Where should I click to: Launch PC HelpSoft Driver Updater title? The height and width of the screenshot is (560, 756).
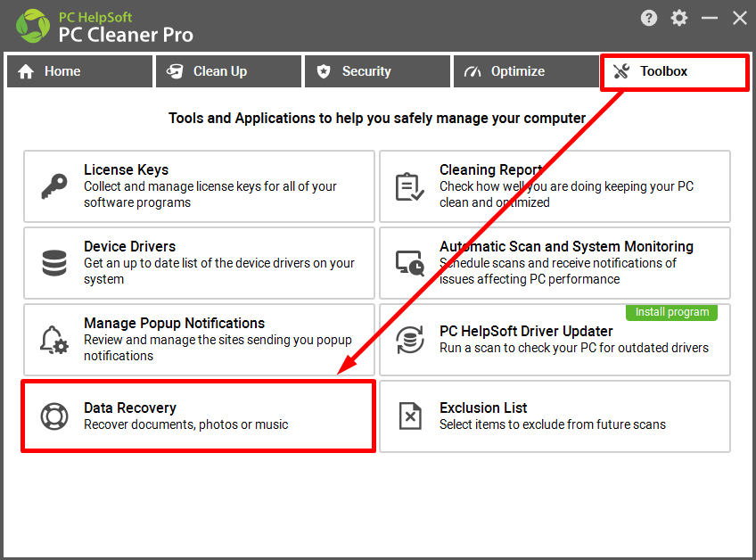526,332
